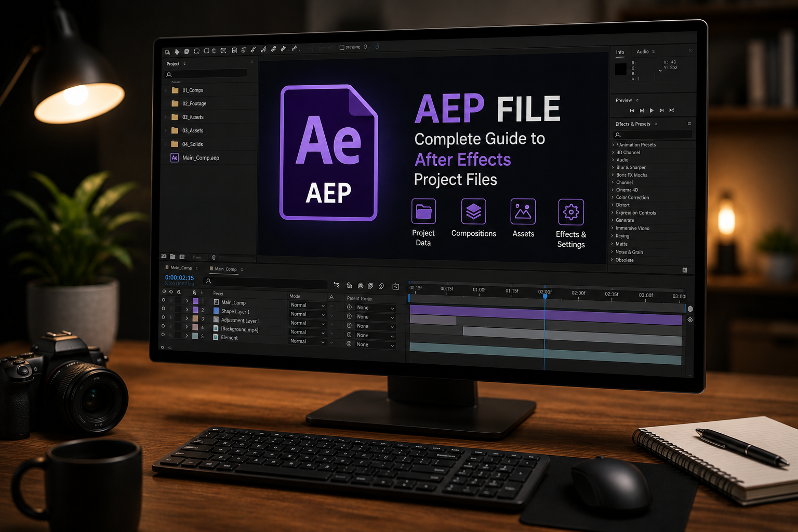
Task: Click the Assets picture icon
Action: click(x=523, y=211)
